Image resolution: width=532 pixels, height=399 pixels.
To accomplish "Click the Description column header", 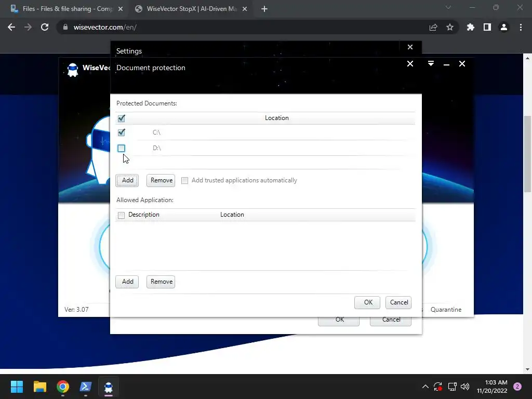I will point(143,215).
